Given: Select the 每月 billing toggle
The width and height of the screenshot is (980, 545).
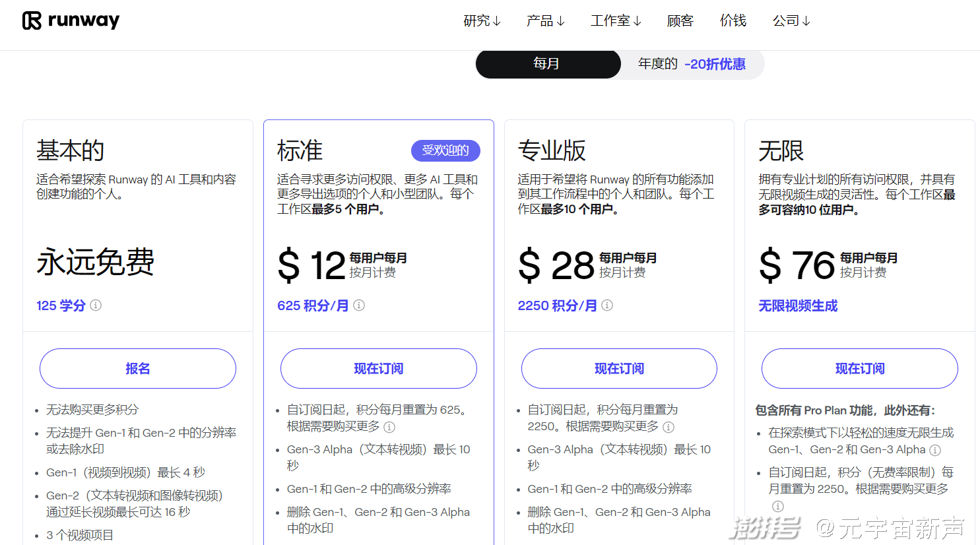Looking at the screenshot, I should pos(548,64).
